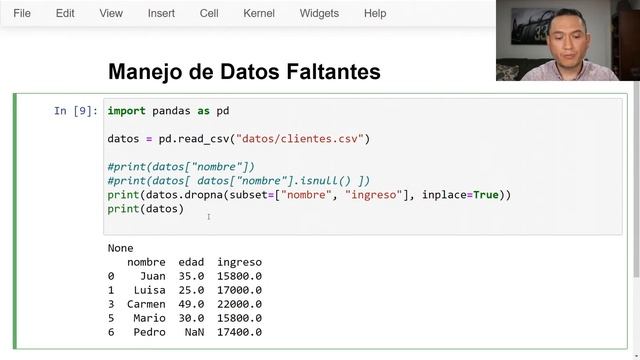
Task: Click the commented print(datos["nombre"]) line
Action: click(181, 167)
